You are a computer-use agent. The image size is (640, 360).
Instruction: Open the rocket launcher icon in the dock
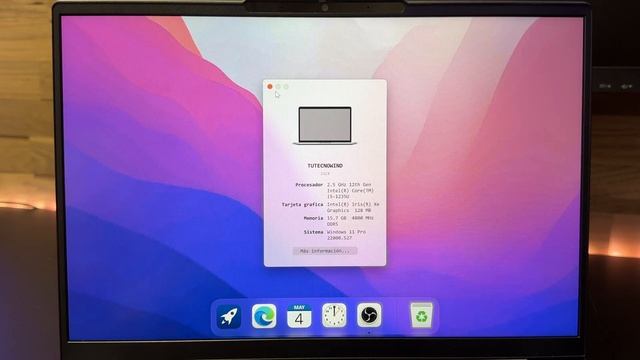[229, 316]
